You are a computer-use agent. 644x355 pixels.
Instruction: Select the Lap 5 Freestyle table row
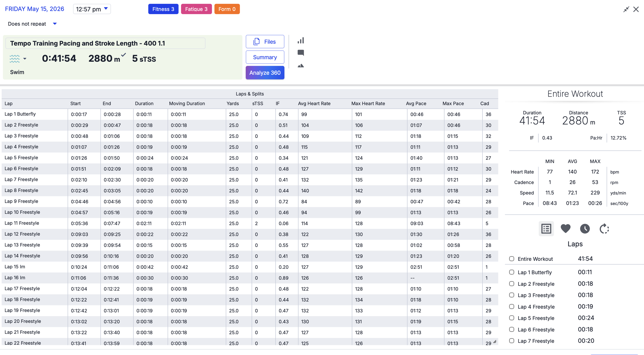tap(250, 158)
